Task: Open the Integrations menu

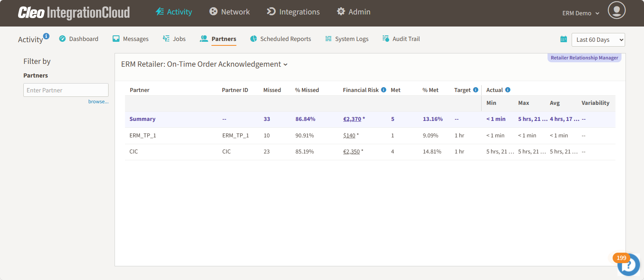Action: click(x=293, y=12)
